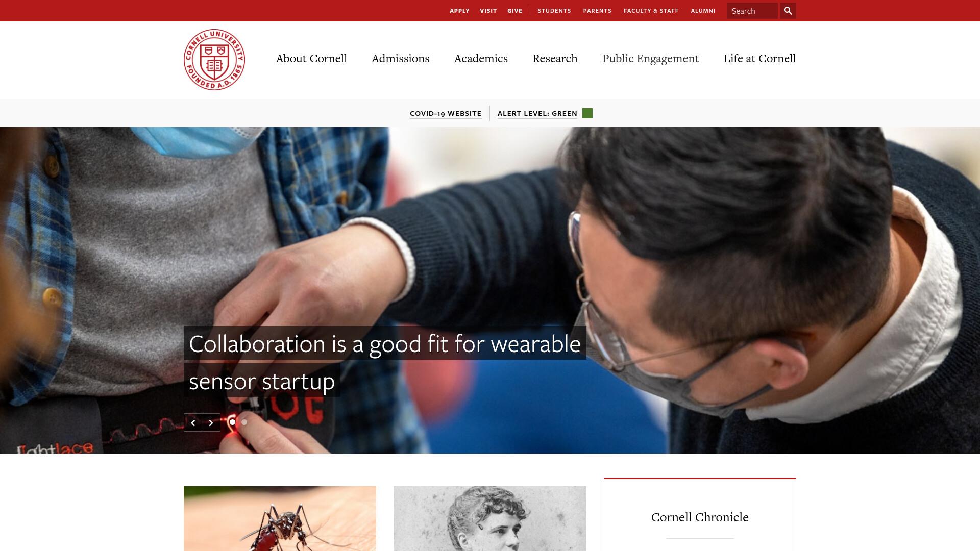Visit the COVID-19 Website link
The height and width of the screenshot is (551, 980).
[x=446, y=113]
